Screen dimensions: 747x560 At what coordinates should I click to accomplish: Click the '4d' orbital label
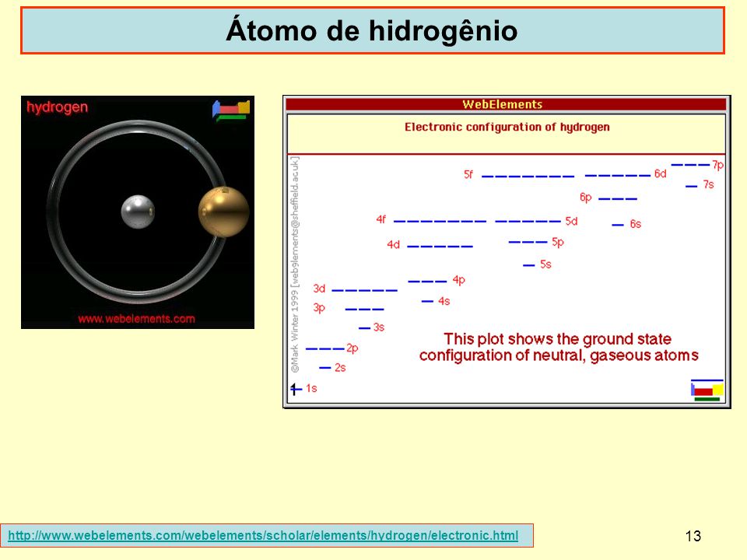point(393,245)
